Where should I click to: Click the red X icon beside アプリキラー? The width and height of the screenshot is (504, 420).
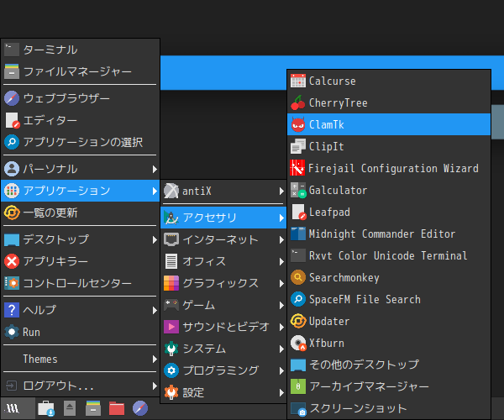coord(12,261)
